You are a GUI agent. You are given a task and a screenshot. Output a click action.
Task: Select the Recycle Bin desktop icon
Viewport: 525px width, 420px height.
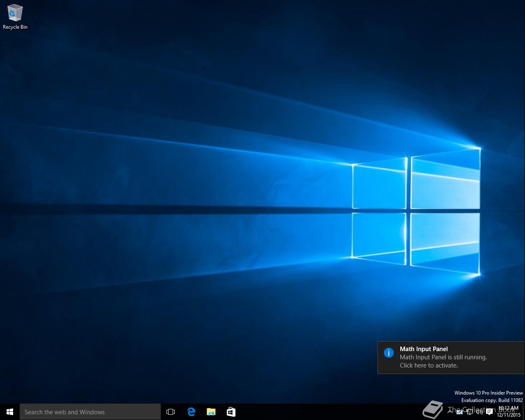[x=15, y=17]
